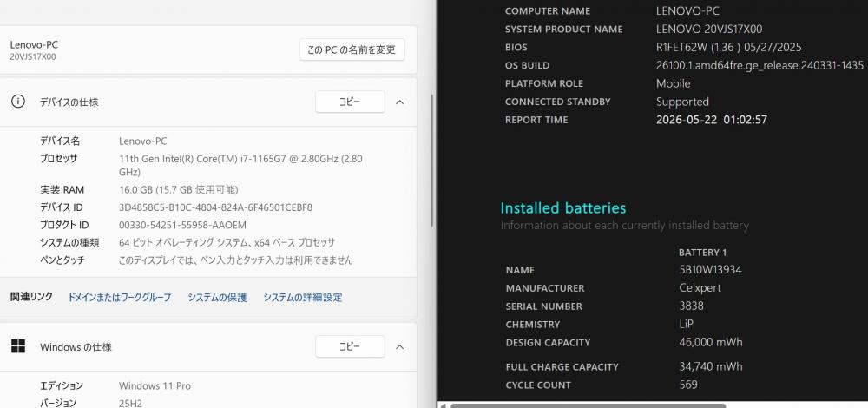Viewport: 868px width, 408px height.
Task: Click 関連リンク label
Action: 31,297
